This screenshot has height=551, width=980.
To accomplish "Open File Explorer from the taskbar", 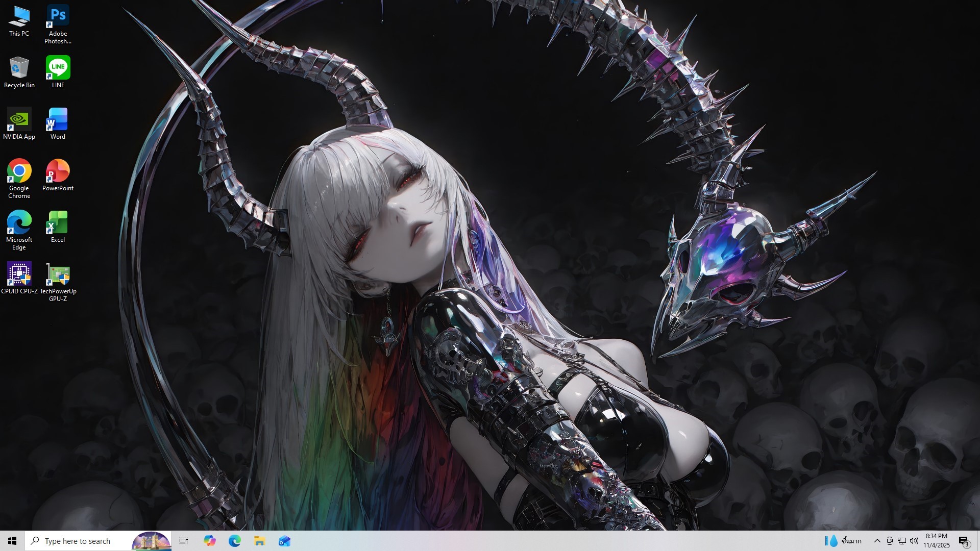I will 259,541.
